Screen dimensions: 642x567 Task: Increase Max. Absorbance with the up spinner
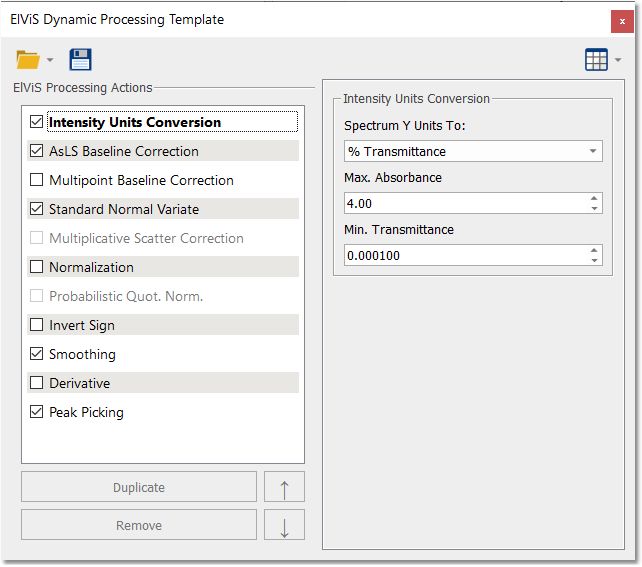tap(595, 199)
